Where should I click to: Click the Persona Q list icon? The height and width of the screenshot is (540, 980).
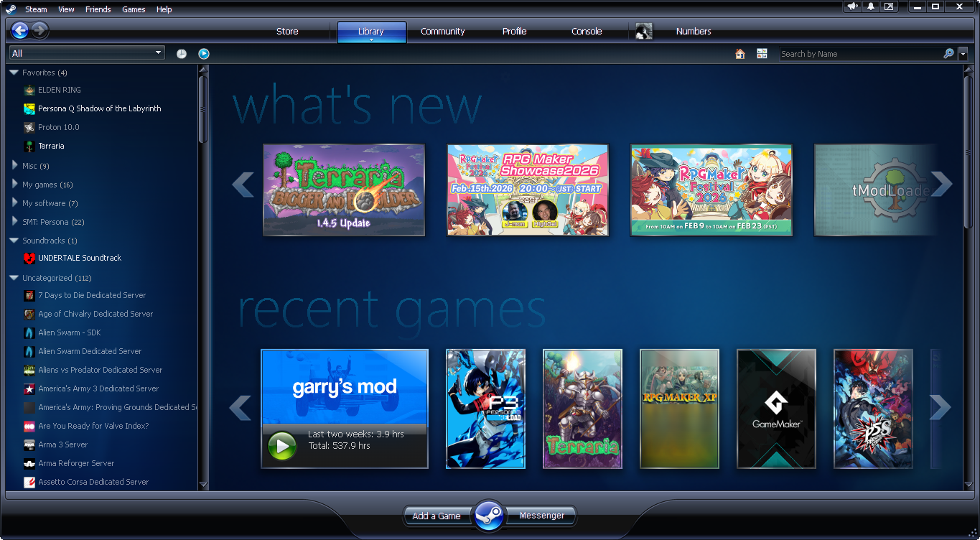coord(29,108)
